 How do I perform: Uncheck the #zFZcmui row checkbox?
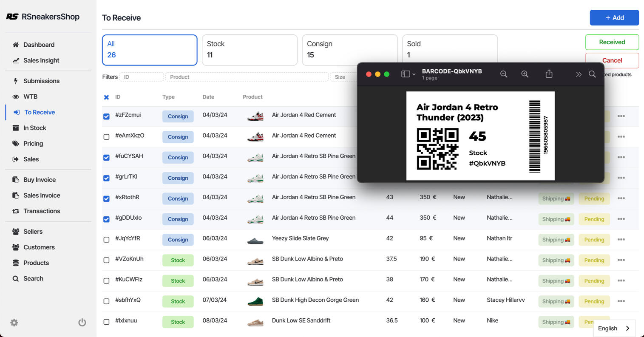pyautogui.click(x=106, y=116)
